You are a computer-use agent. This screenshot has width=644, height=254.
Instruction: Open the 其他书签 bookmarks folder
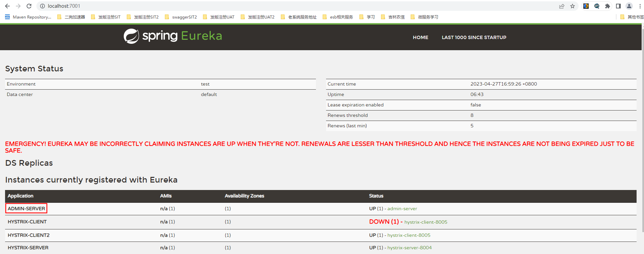click(632, 17)
